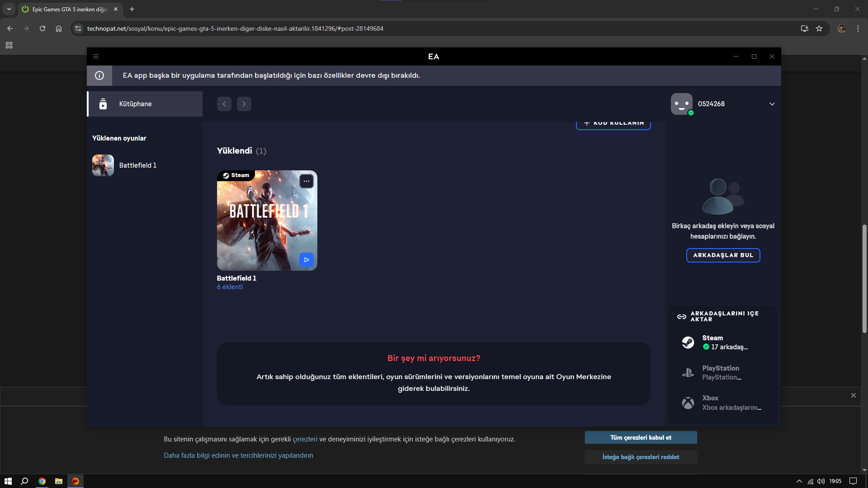The height and width of the screenshot is (488, 868).
Task: Click Tüm çerezleri kabul et button
Action: pyautogui.click(x=641, y=437)
